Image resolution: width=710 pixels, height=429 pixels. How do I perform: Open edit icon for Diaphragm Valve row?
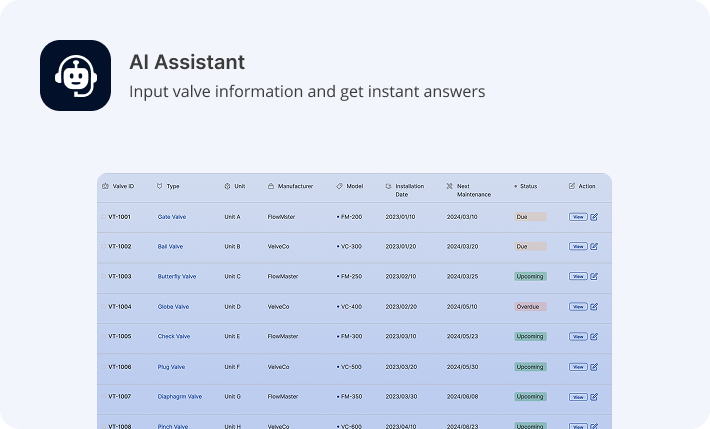coord(594,396)
